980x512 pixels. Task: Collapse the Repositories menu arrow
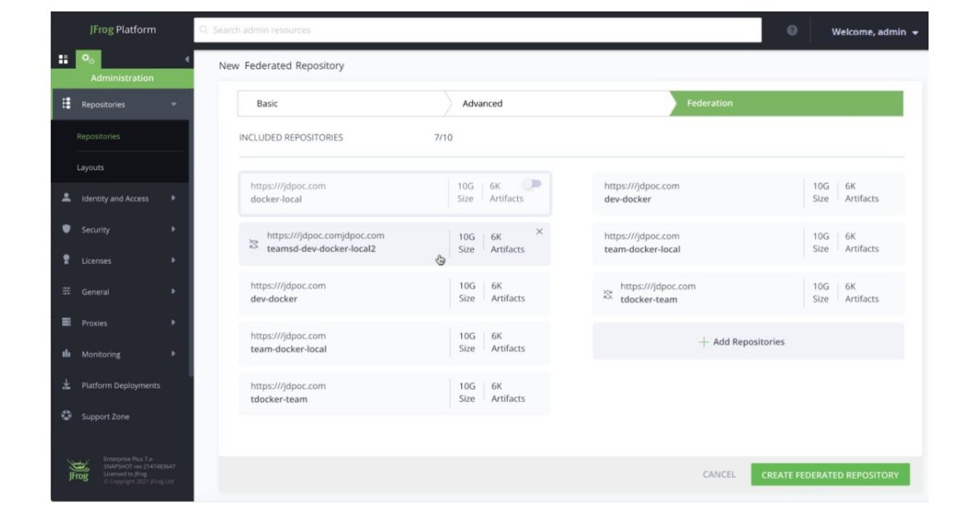tap(174, 105)
